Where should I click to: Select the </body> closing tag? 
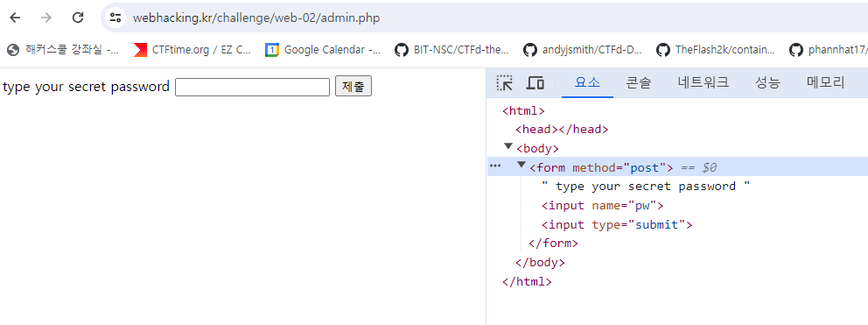[x=540, y=262]
